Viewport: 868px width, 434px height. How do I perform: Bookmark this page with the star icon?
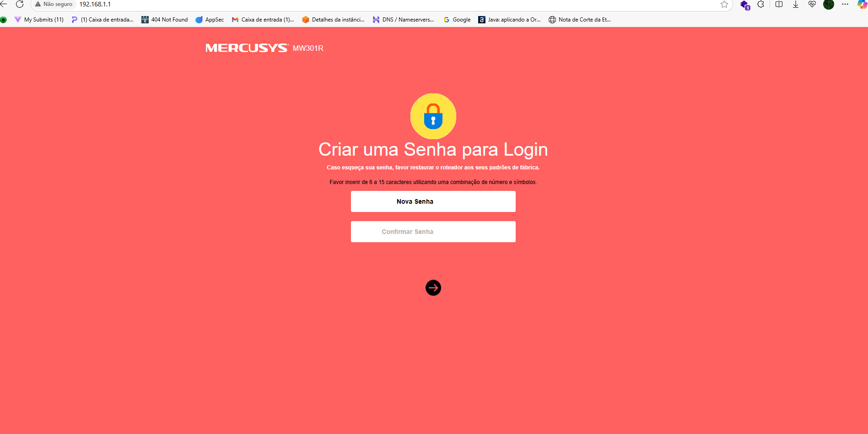tap(724, 4)
